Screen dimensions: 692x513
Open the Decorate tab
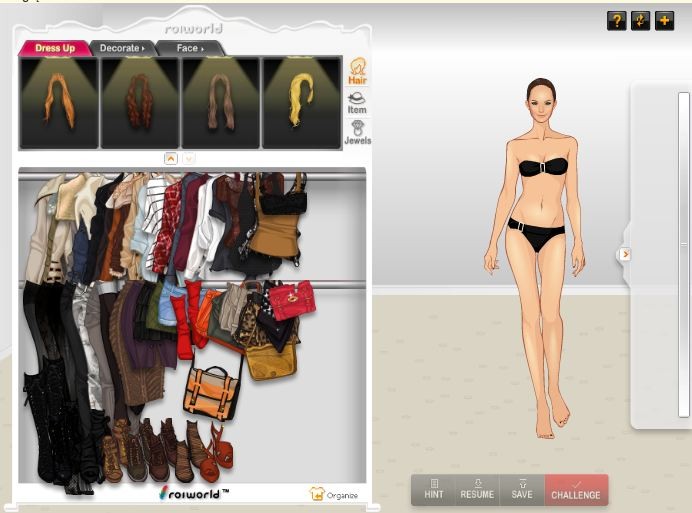[121, 48]
